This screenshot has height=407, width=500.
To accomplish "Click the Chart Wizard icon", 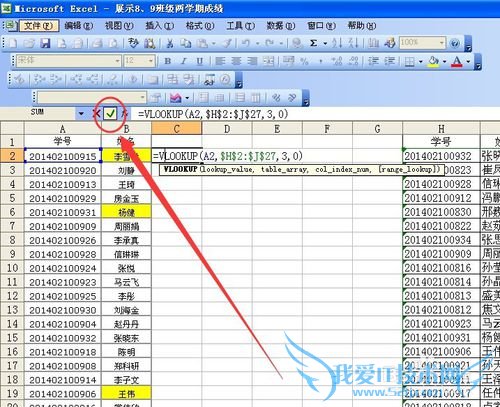I will coord(374,43).
